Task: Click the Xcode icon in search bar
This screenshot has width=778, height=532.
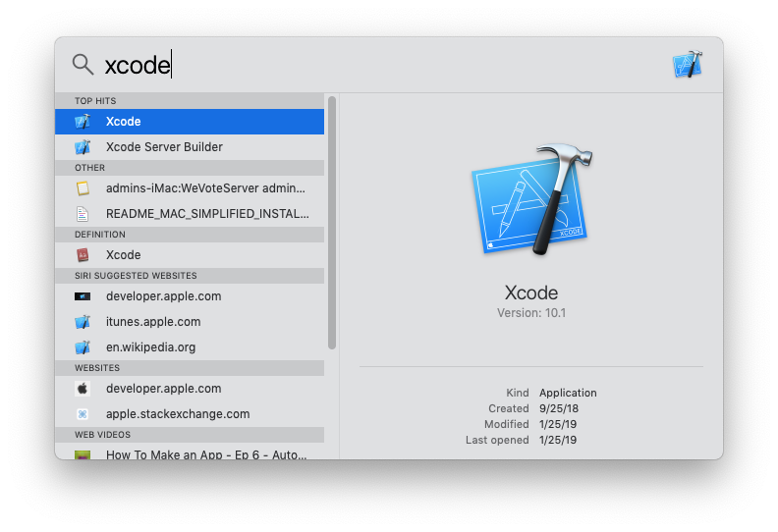Action: [688, 65]
